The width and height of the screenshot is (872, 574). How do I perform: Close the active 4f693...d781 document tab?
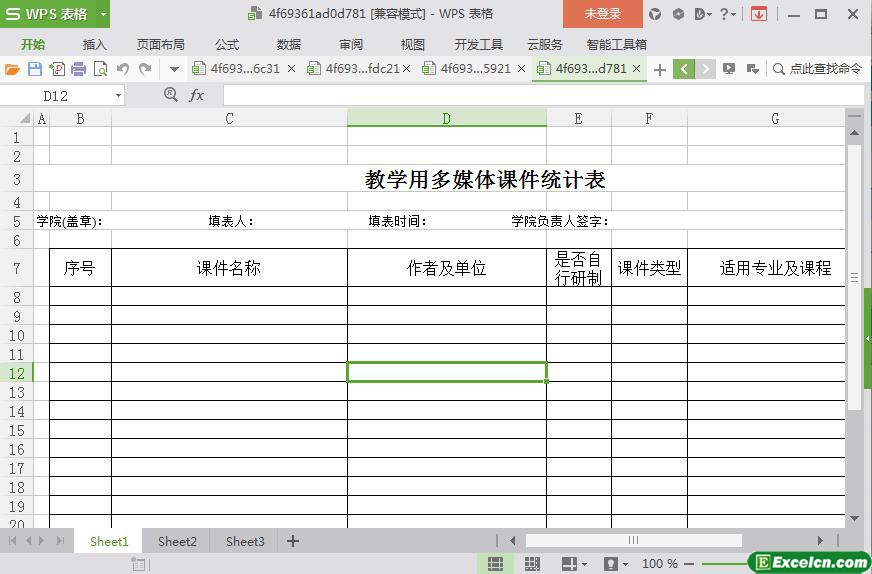coord(637,68)
